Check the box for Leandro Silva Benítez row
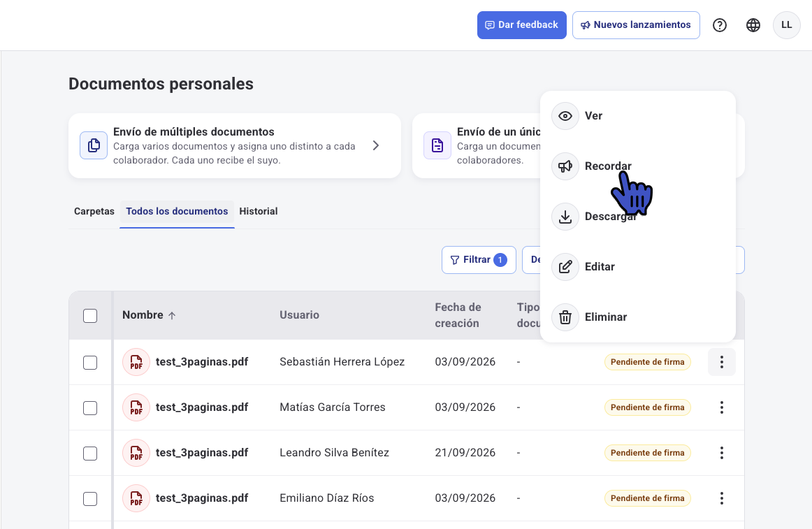Viewport: 812px width, 529px height. coord(90,454)
